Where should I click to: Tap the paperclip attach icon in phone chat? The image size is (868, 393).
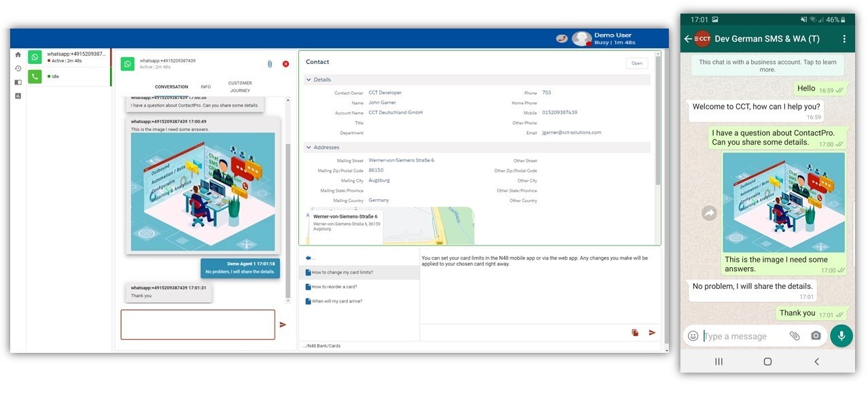795,336
